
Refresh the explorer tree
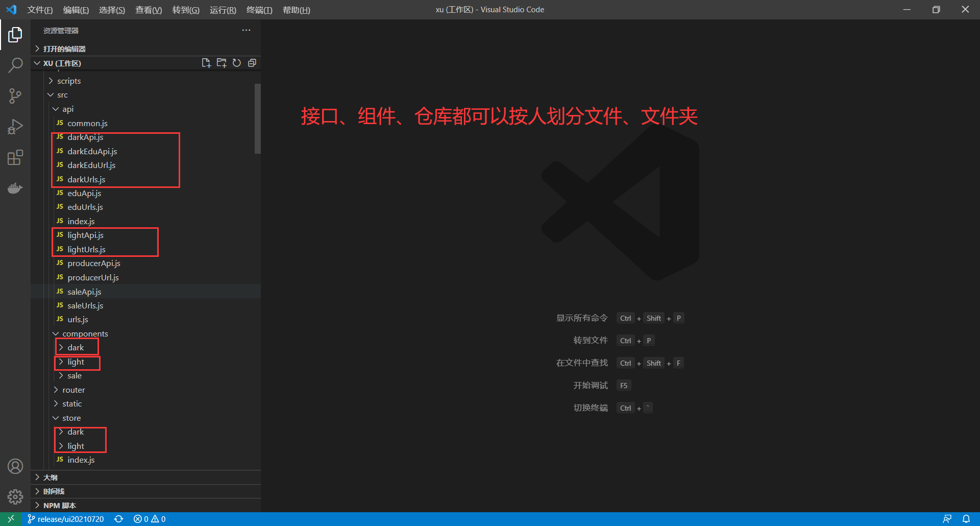coord(237,63)
